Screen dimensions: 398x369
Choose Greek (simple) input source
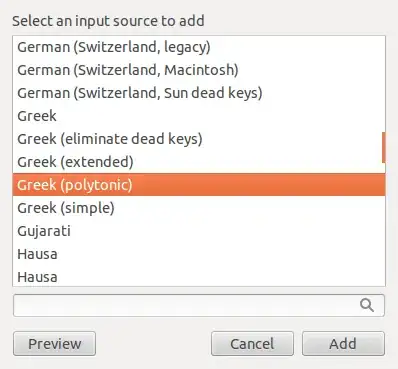coord(199,208)
